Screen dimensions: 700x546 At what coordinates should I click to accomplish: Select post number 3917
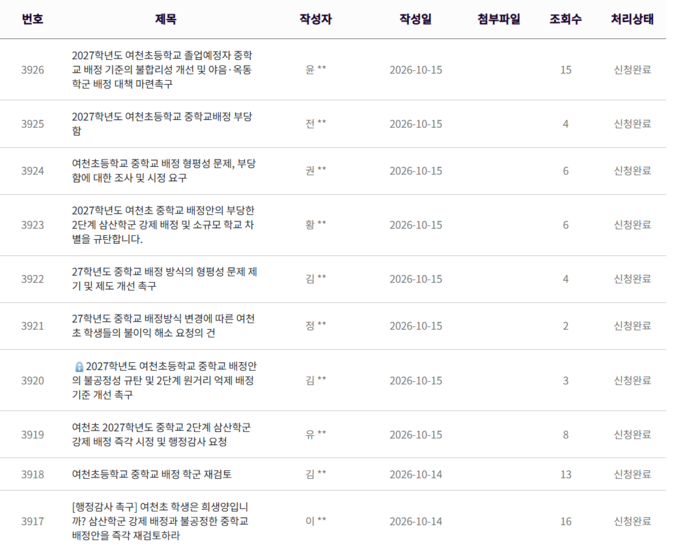(x=33, y=521)
